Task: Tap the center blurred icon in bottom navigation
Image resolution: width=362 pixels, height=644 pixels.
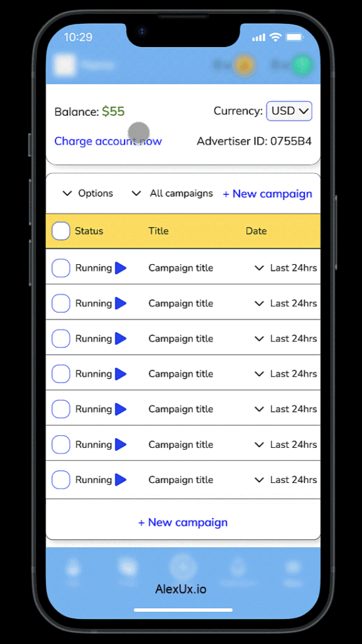Action: click(183, 568)
